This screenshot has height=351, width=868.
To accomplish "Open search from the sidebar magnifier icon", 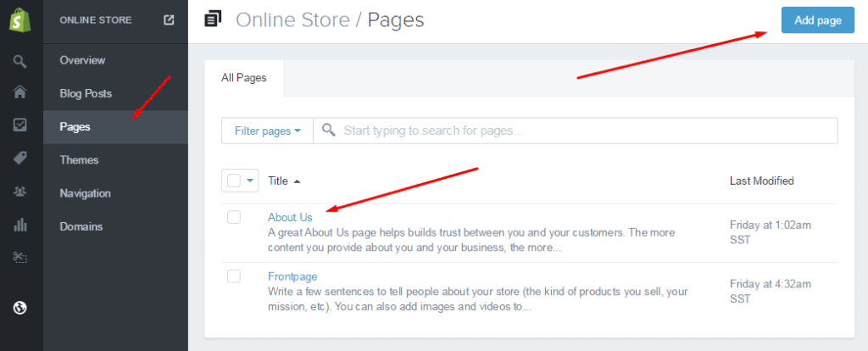I will [20, 61].
